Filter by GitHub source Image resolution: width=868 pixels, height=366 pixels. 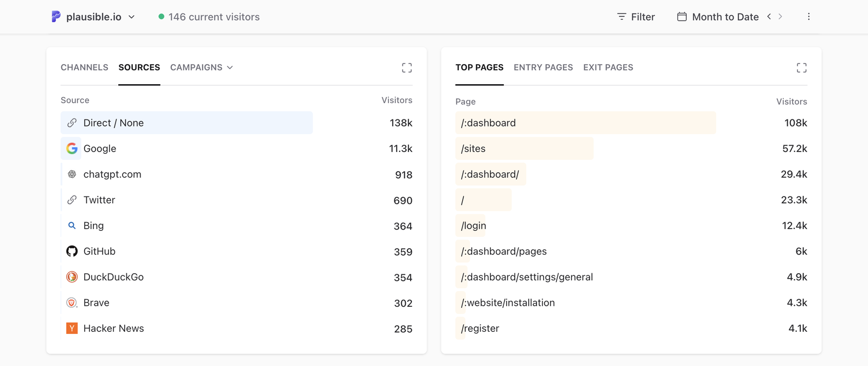(x=99, y=251)
